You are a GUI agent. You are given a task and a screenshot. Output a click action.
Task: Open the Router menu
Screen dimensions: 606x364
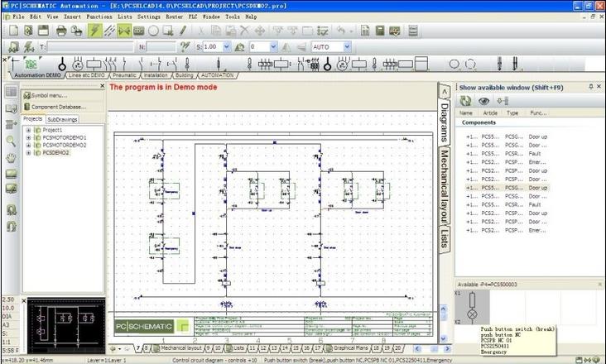(175, 17)
